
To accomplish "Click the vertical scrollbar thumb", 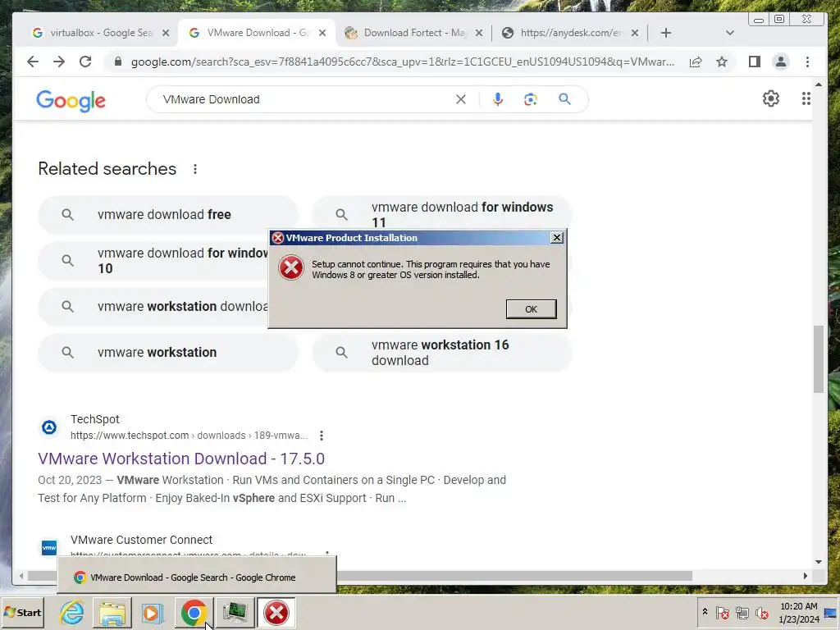I will (818, 359).
